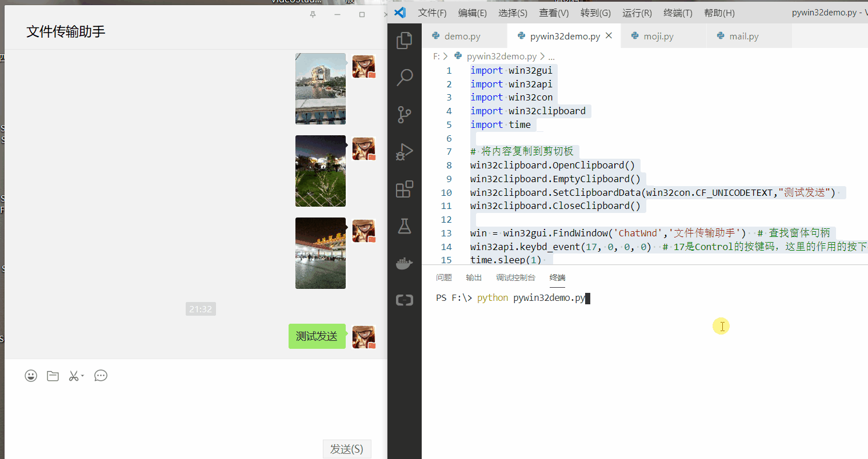Open the 终端(T) menu

click(x=678, y=13)
